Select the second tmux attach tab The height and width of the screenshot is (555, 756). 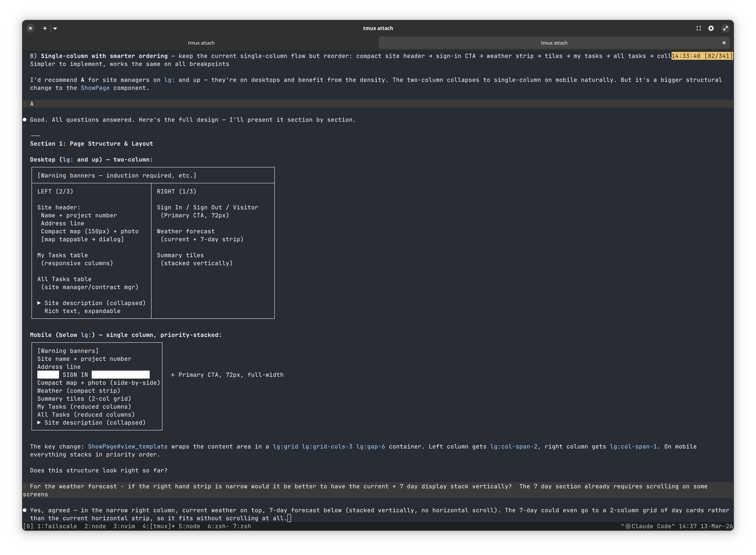[554, 43]
